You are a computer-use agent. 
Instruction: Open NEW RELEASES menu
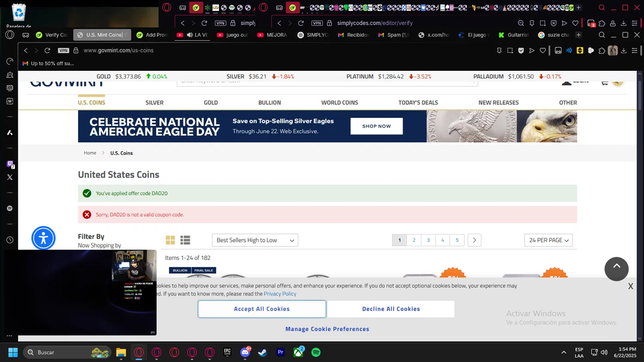(x=498, y=103)
